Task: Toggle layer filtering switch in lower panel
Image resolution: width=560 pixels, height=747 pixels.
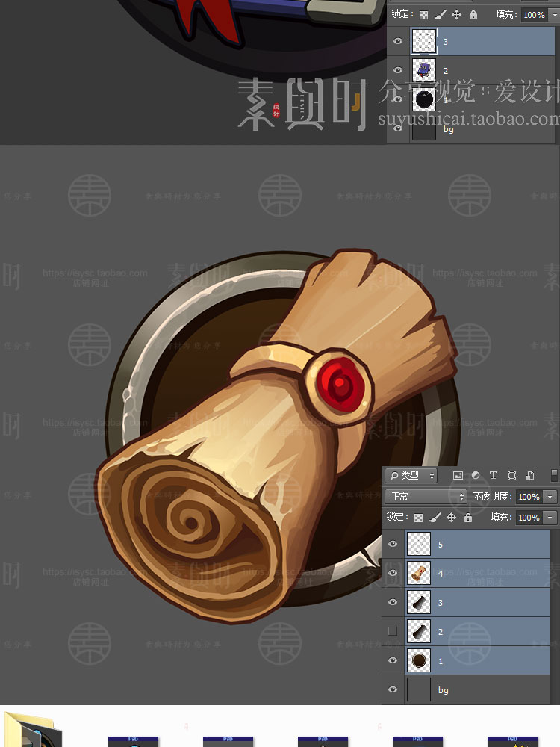Action: coord(554,475)
